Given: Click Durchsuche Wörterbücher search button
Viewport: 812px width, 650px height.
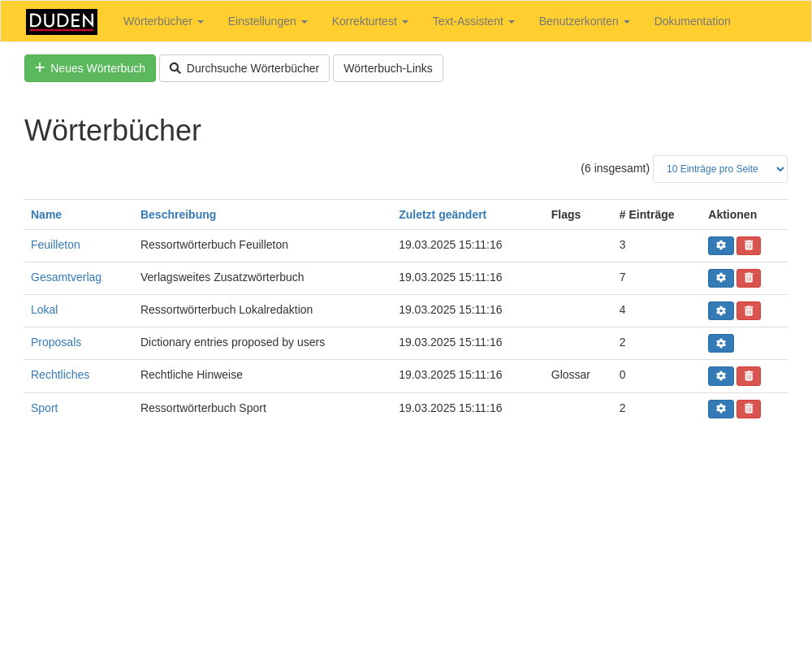Looking at the screenshot, I should pos(244,68).
